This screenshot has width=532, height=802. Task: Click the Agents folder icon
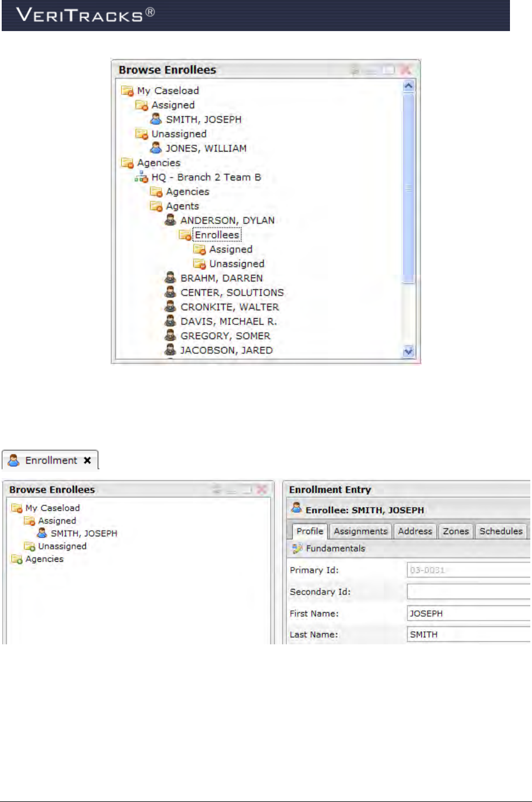(156, 206)
